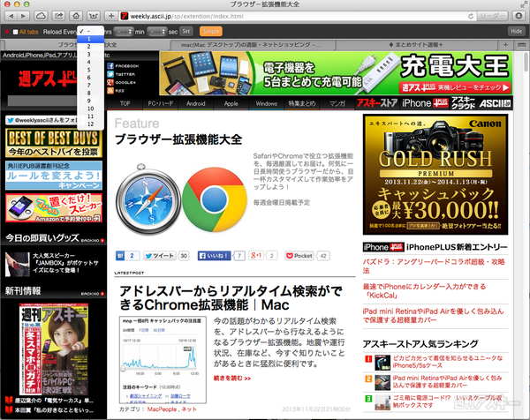Hide the reload extension bar

pyautogui.click(x=516, y=32)
